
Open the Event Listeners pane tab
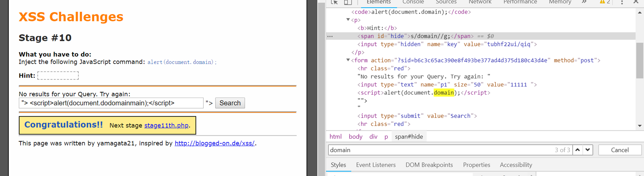[376, 165]
